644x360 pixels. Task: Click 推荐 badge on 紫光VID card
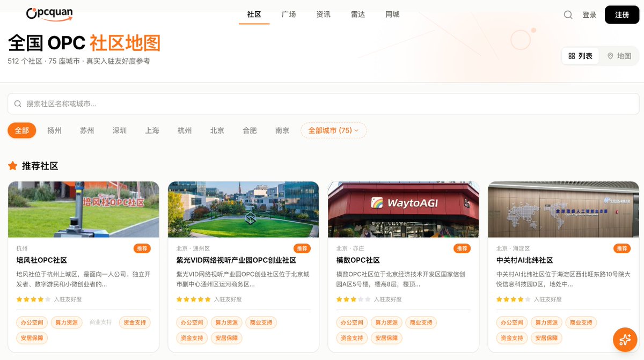[x=302, y=248]
